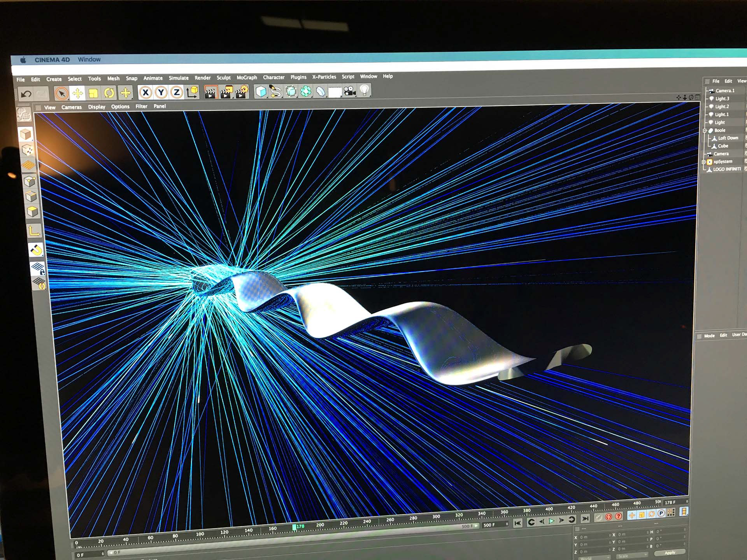Open CINEMA 4D application menu
747x560 pixels.
click(52, 60)
